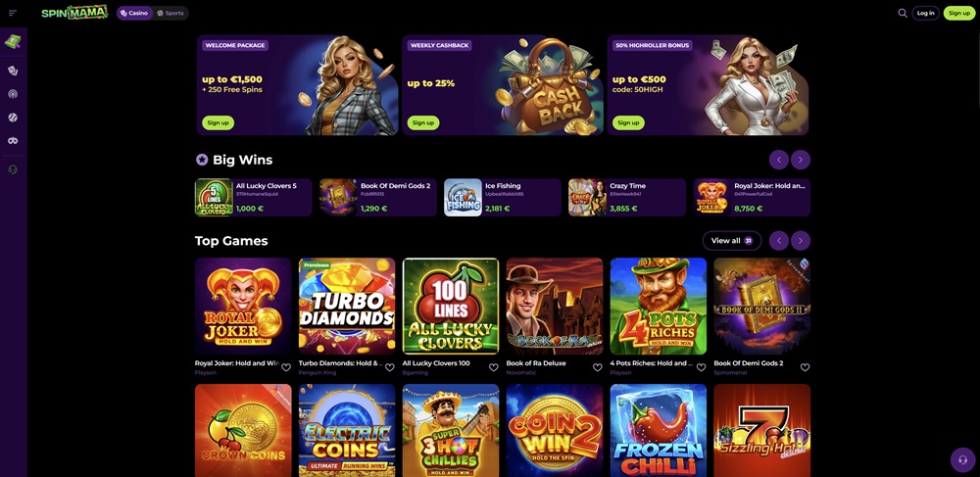Click the search magnifier icon
Viewport: 980px width, 477px height.
pos(902,13)
